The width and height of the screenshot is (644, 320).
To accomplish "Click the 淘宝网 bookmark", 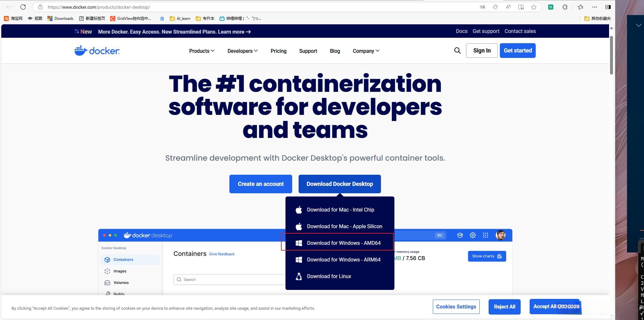I will click(x=13, y=19).
